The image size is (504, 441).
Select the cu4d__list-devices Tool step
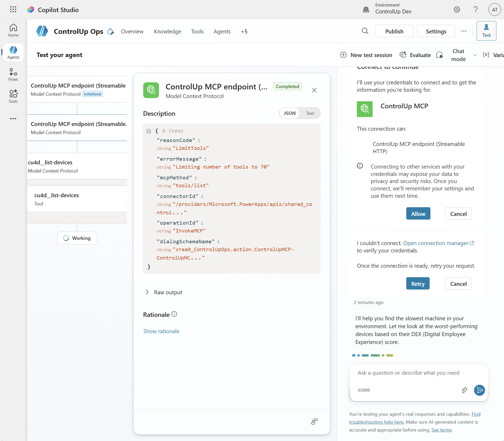point(77,199)
